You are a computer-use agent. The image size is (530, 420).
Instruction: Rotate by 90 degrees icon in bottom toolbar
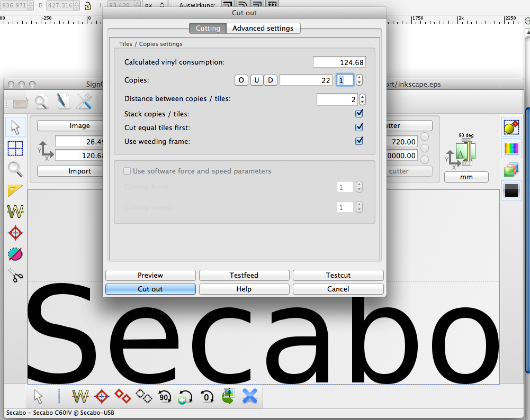(x=165, y=397)
